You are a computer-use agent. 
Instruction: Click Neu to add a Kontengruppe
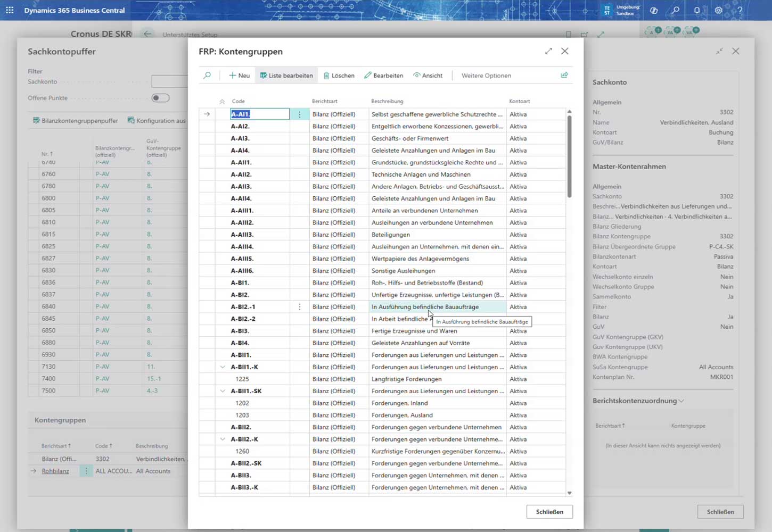(239, 76)
